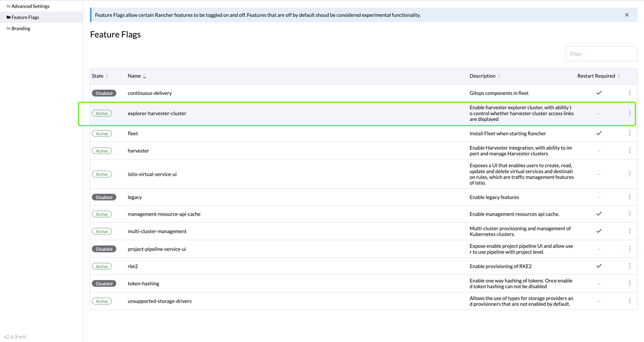Image resolution: width=644 pixels, height=342 pixels.
Task: Open actions menu for explorer-harvester-cluster row
Action: [630, 113]
